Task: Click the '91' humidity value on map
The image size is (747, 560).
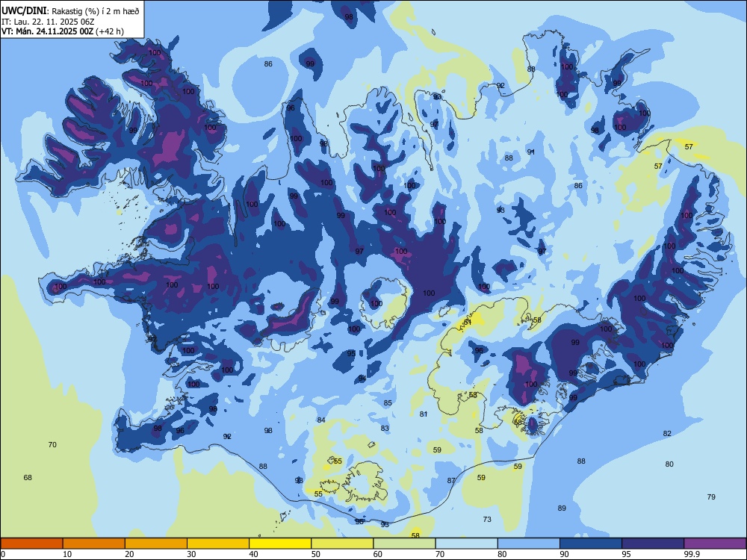Action: (531, 152)
